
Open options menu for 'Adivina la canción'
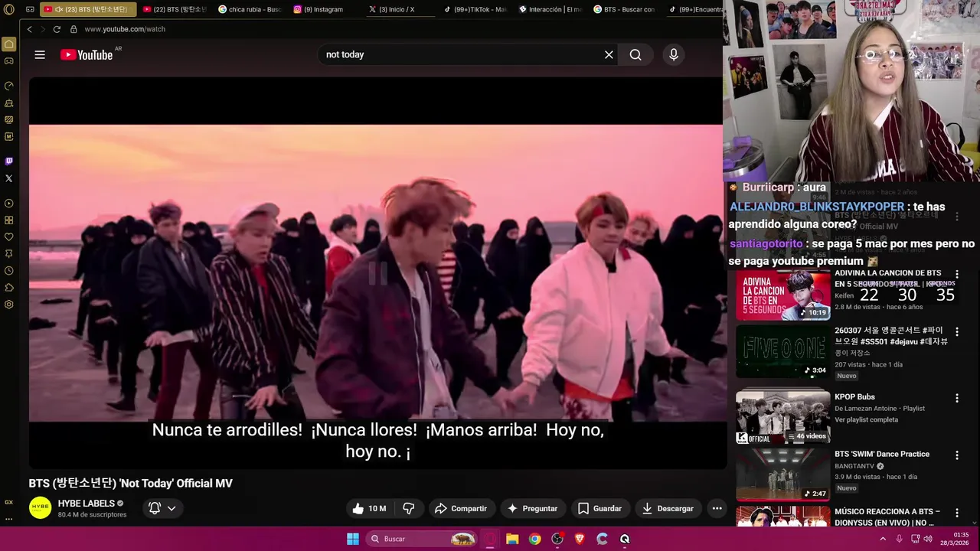[x=956, y=274]
